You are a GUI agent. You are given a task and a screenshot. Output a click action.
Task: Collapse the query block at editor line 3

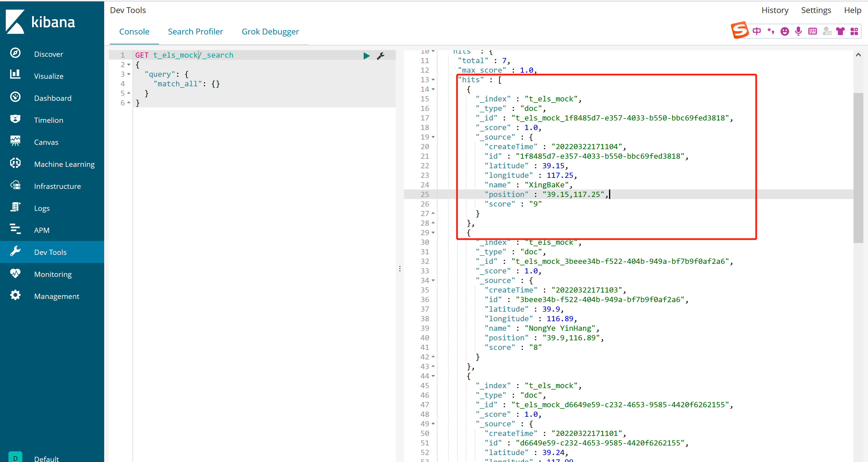(129, 74)
